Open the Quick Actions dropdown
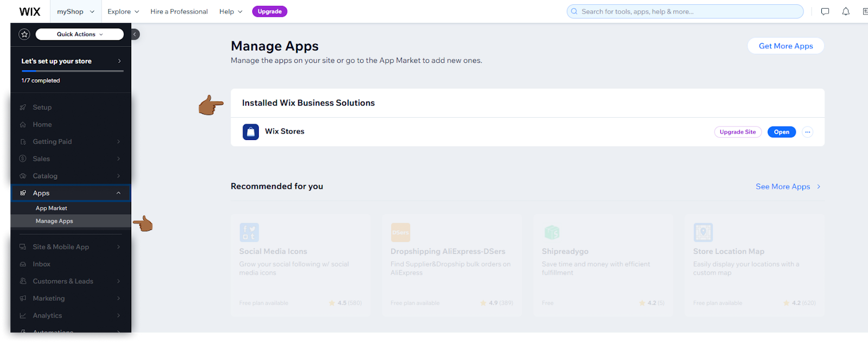This screenshot has height=343, width=868. (80, 34)
